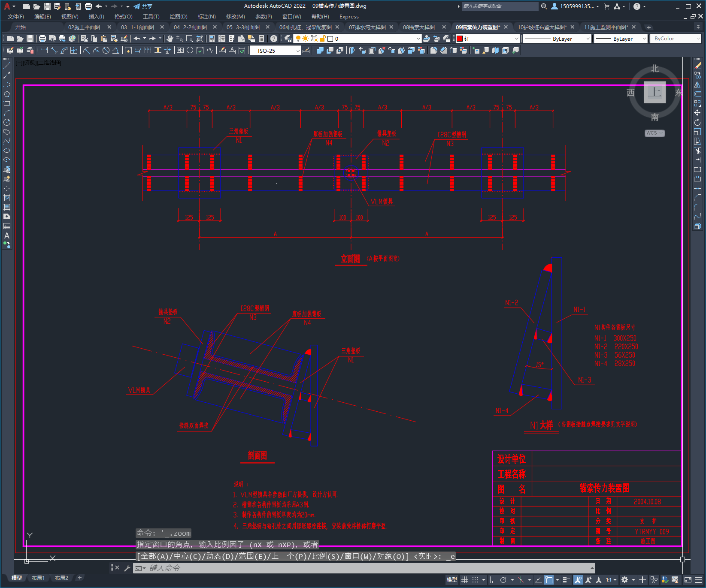This screenshot has height=588, width=706.
Task: Click the Mirror tool in modify toolbar
Action: click(x=697, y=84)
